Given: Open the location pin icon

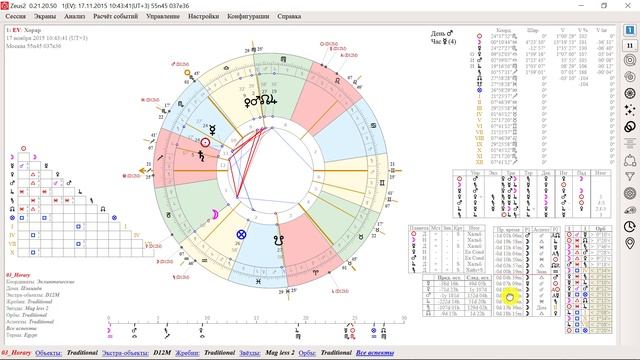Looking at the screenshot, I should (x=630, y=243).
